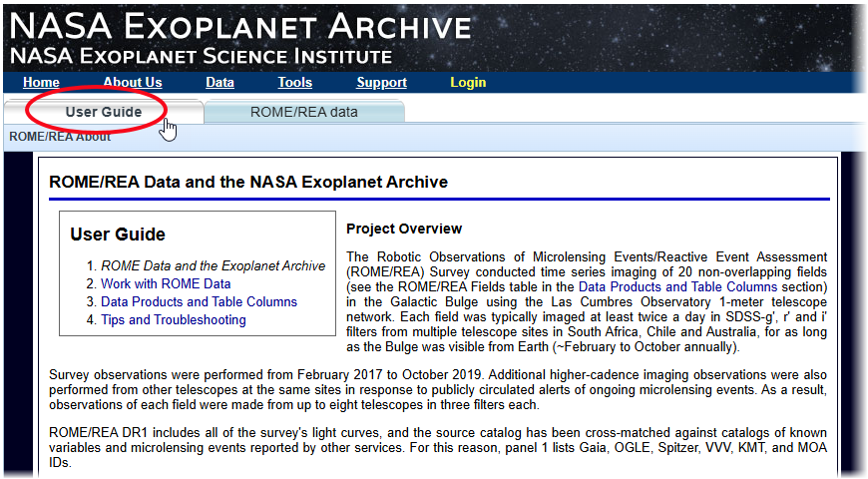Click the User Guide box heading
The height and width of the screenshot is (479, 868).
pos(118,235)
